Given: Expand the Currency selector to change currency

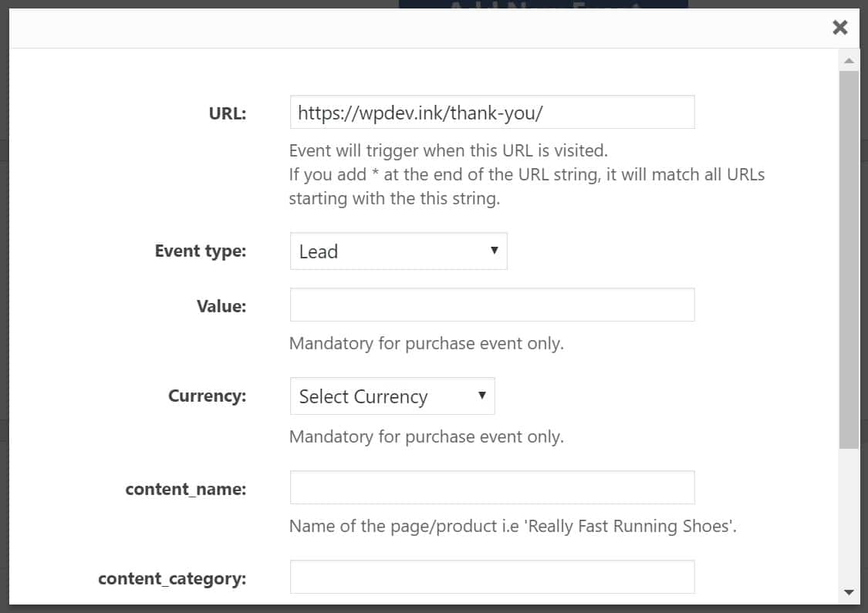Looking at the screenshot, I should [392, 396].
